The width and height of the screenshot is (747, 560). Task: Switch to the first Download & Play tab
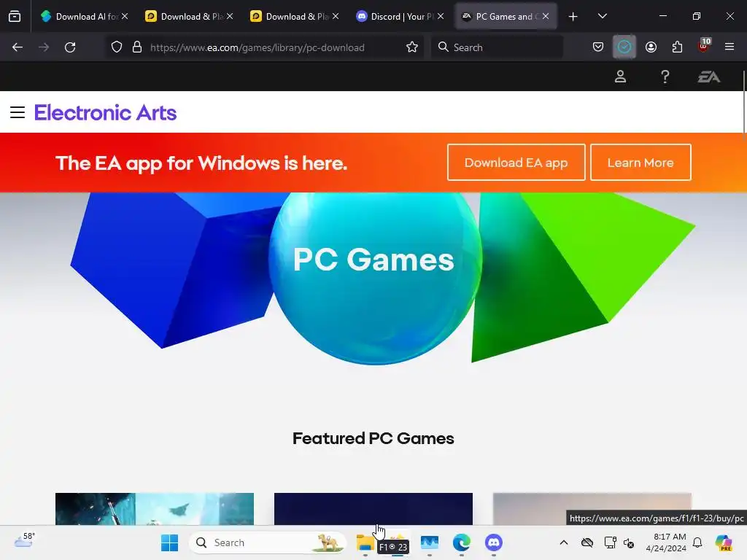pyautogui.click(x=190, y=17)
